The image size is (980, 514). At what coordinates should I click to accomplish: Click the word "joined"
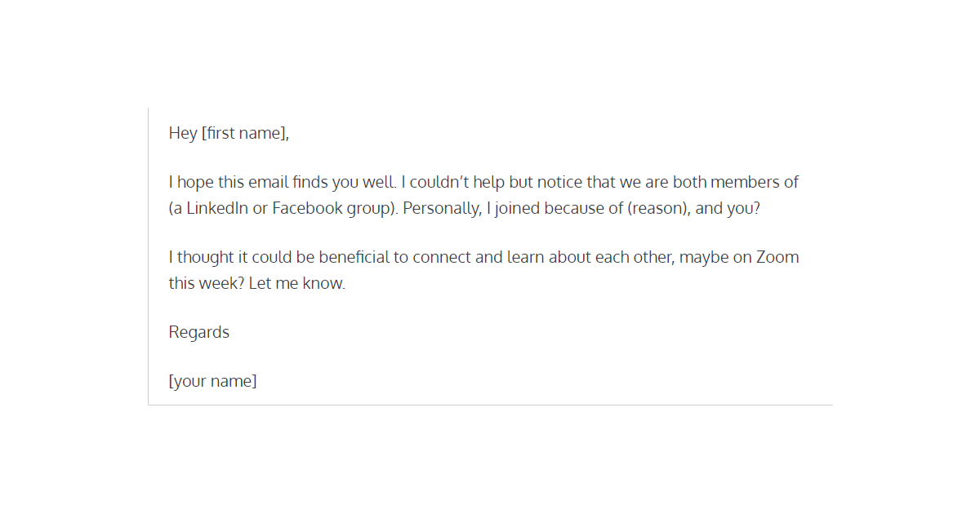point(519,208)
